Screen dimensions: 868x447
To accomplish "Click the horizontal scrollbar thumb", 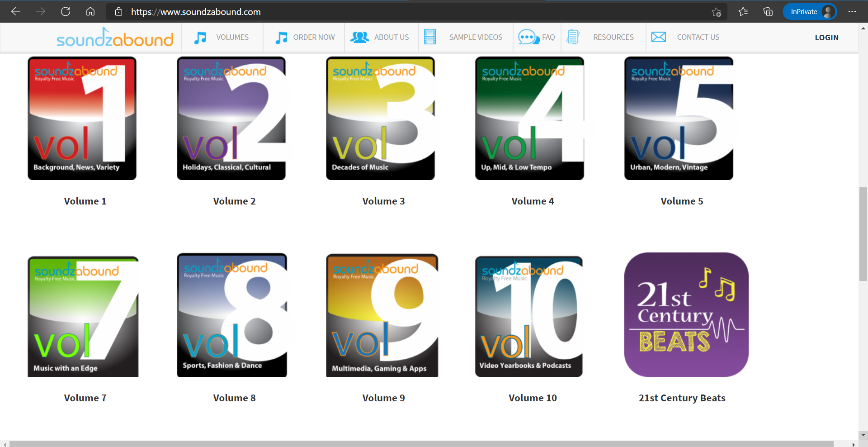I will tap(421, 444).
